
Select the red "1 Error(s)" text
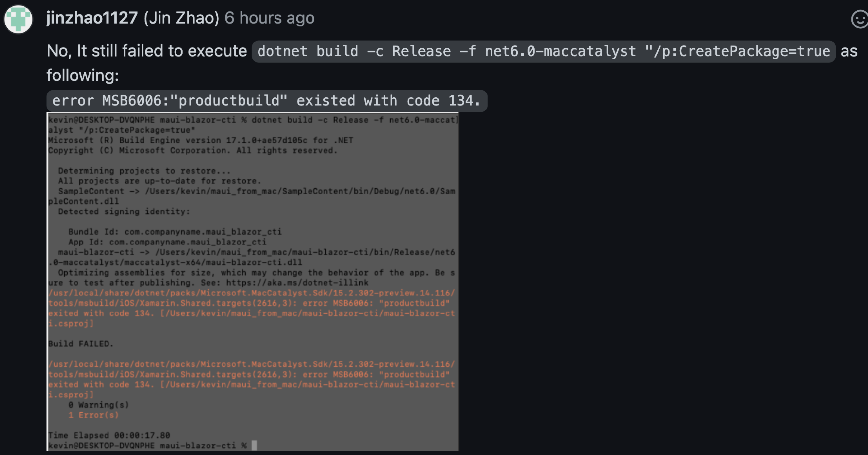pos(93,415)
